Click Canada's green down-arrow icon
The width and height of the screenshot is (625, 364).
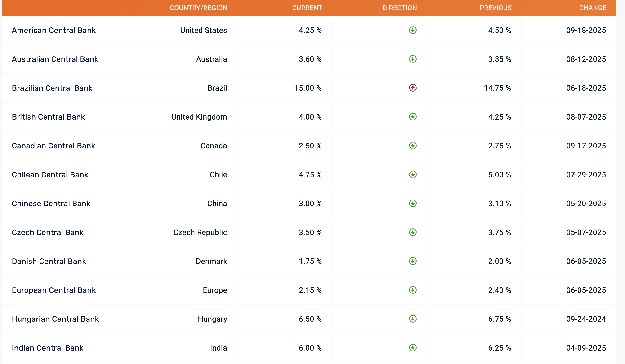click(x=413, y=146)
